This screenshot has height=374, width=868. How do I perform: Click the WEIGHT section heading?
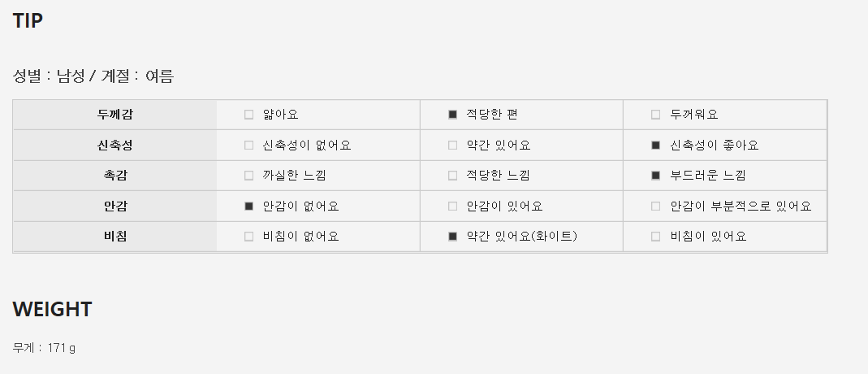point(52,309)
